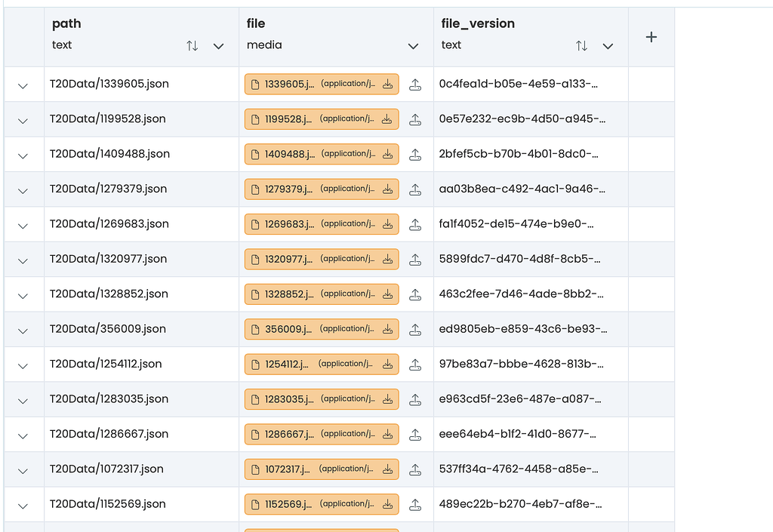Click the file icon inside the 1279379 chip
Image resolution: width=773 pixels, height=532 pixels.
254,189
